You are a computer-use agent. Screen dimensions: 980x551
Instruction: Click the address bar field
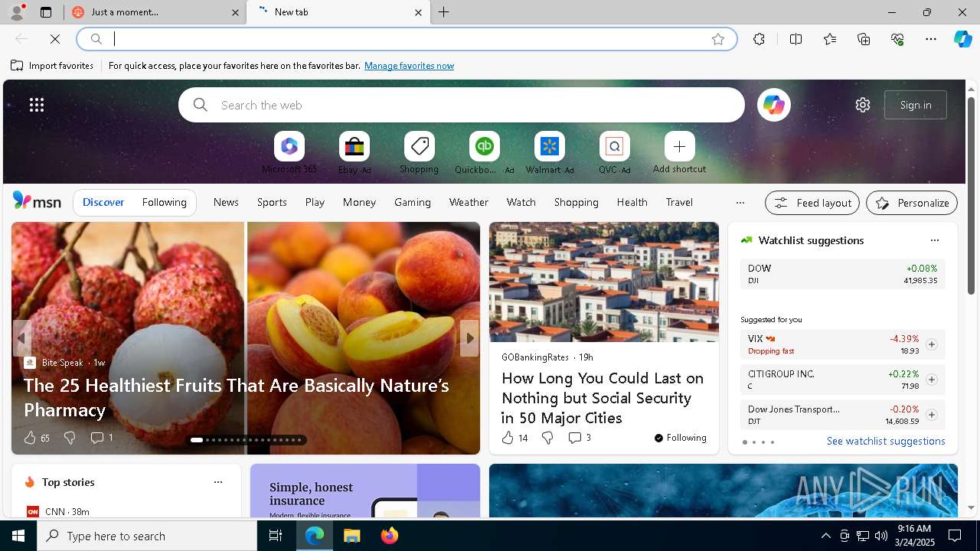point(406,39)
